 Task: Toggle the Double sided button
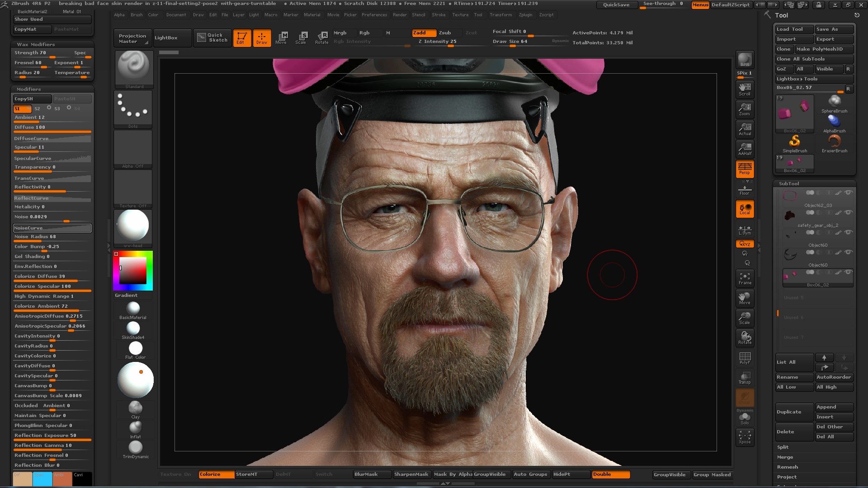[x=611, y=474]
